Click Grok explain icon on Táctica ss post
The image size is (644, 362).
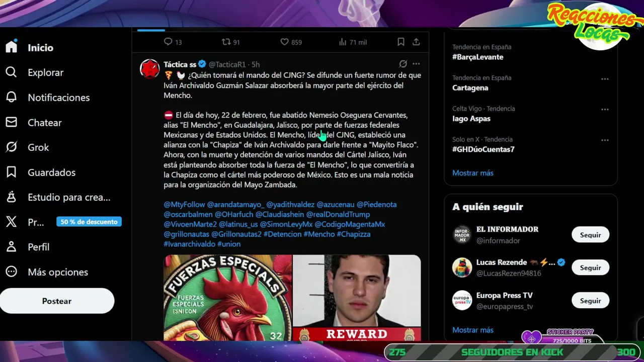pyautogui.click(x=403, y=64)
